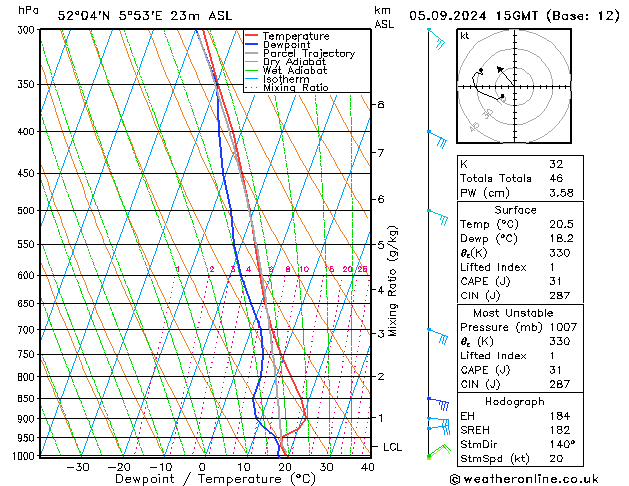Click the 'Dewpoint / Temperature (°C)' axis title
The height and width of the screenshot is (486, 629).
pyautogui.click(x=215, y=479)
